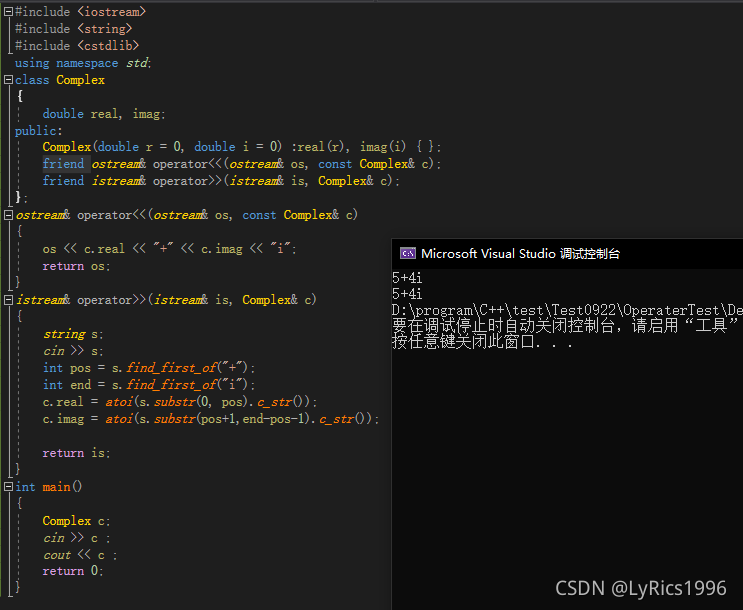Click the 'return is;' statement
743x610 pixels.
(x=76, y=453)
